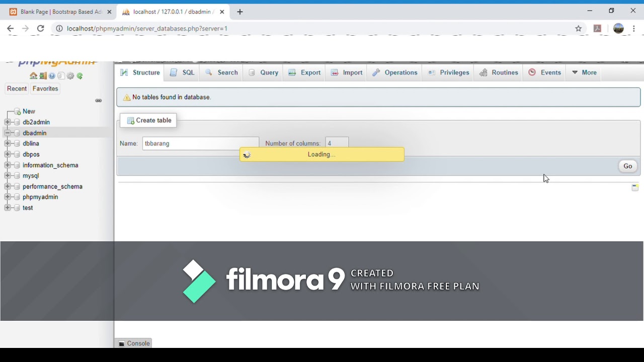Open the More dropdown menu
This screenshot has width=644, height=362.
point(584,72)
